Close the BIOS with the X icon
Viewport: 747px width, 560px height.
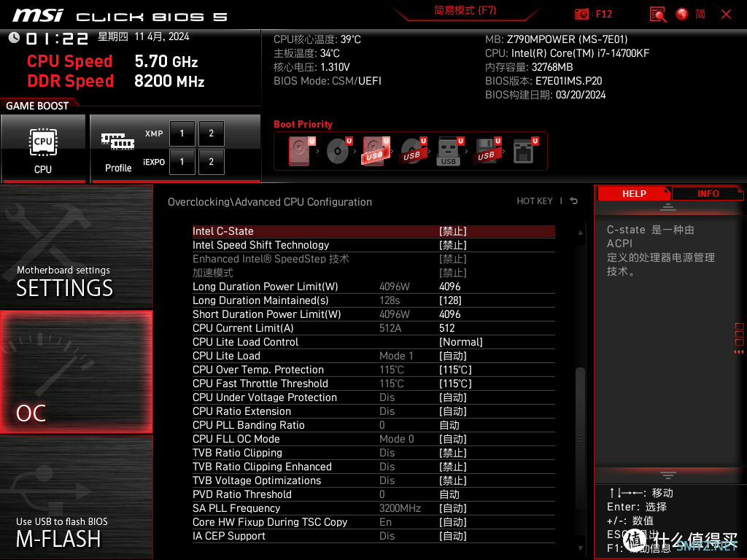point(726,15)
